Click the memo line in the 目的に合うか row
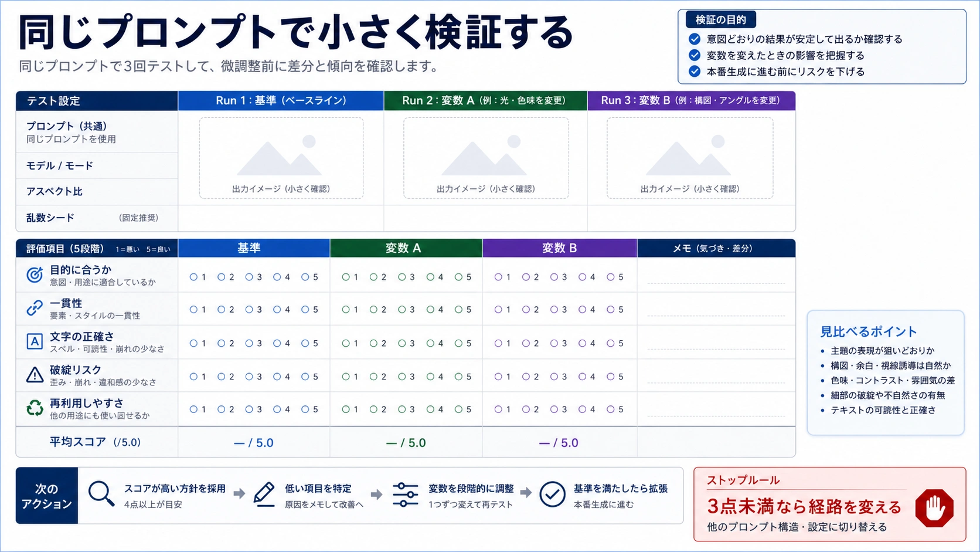Image resolution: width=980 pixels, height=552 pixels. (716, 283)
